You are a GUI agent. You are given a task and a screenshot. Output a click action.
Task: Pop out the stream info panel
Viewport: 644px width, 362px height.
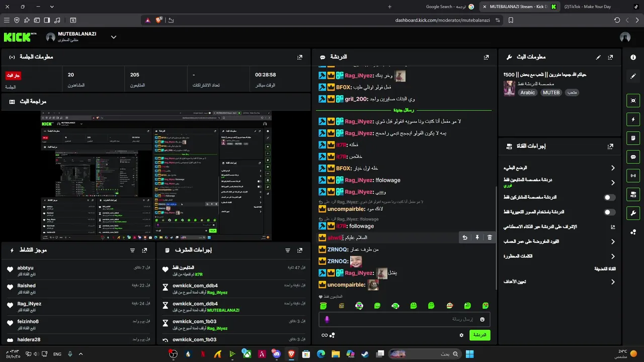(610, 57)
